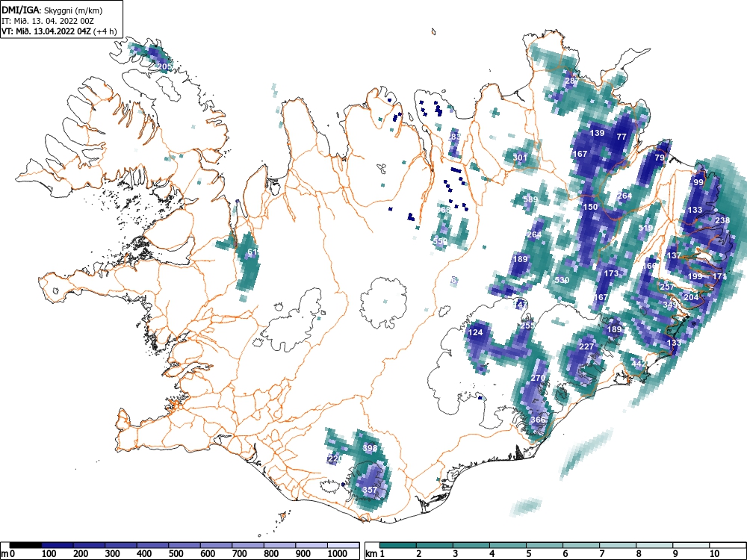Click the 500 m visibility legend swatch
The image size is (747, 560).
(x=185, y=545)
